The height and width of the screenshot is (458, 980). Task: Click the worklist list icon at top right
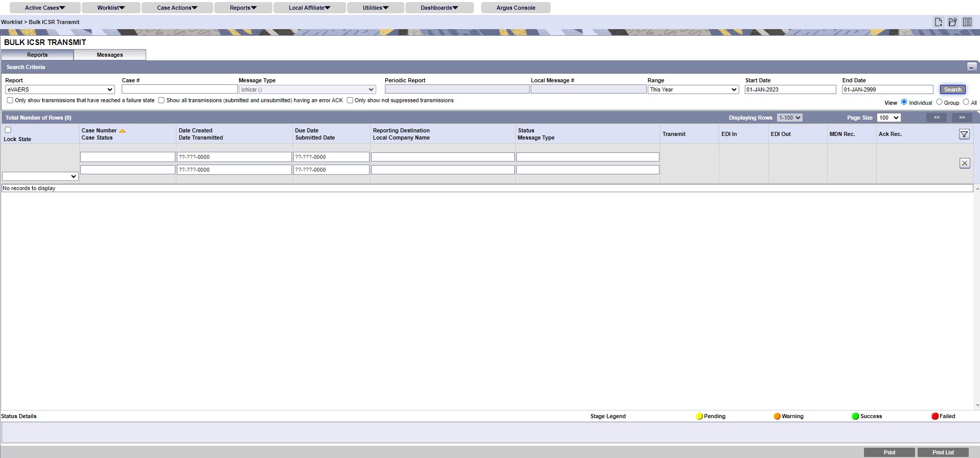pos(967,22)
